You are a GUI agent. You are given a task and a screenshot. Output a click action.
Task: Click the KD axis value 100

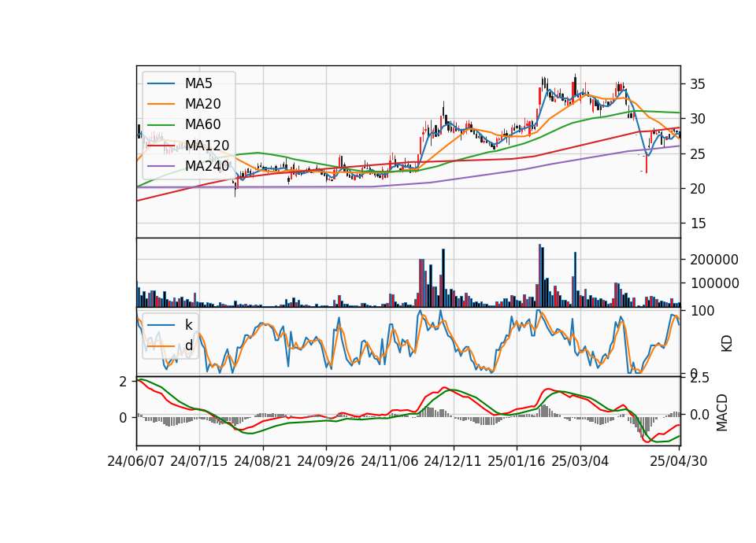702,311
